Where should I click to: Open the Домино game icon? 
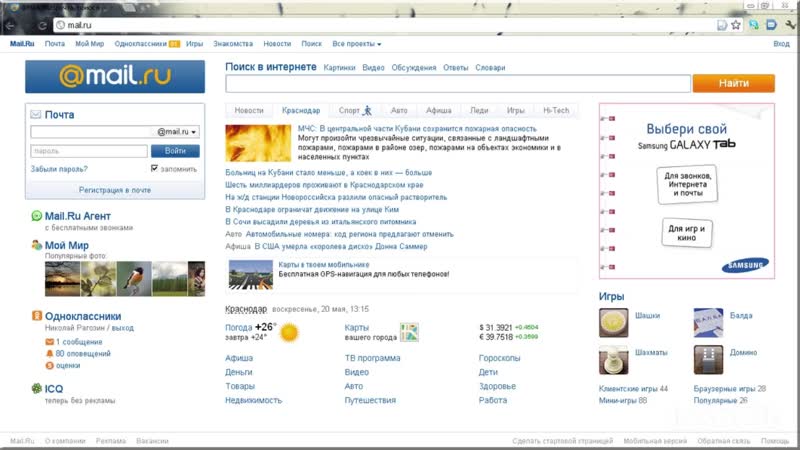pos(708,360)
